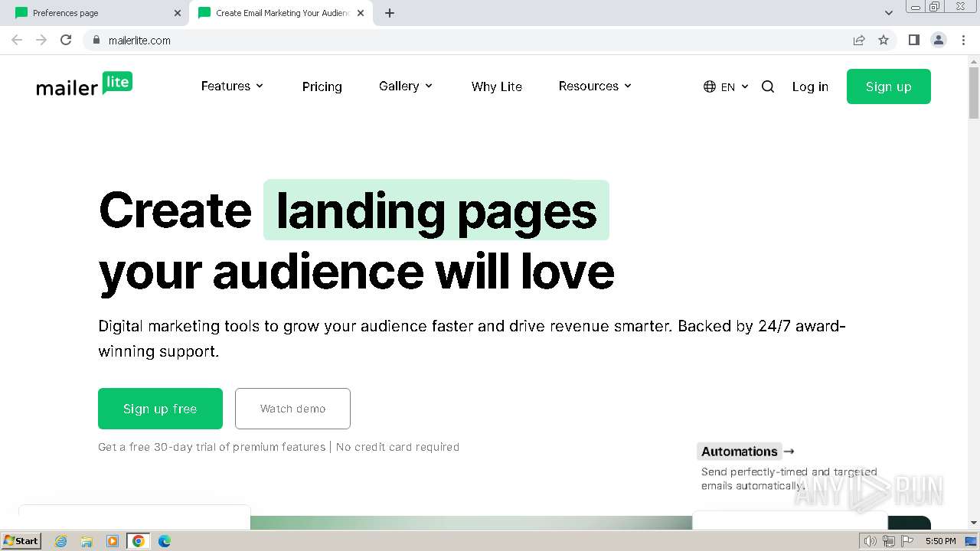Image resolution: width=980 pixels, height=551 pixels.
Task: Launch Internet Explorer from the taskbar
Action: [61, 541]
